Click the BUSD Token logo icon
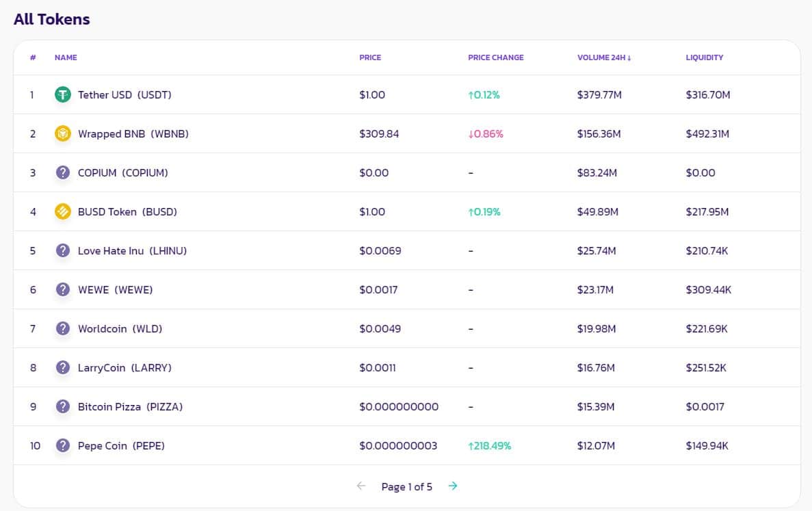Screen dimensions: 812x511 tap(63, 212)
